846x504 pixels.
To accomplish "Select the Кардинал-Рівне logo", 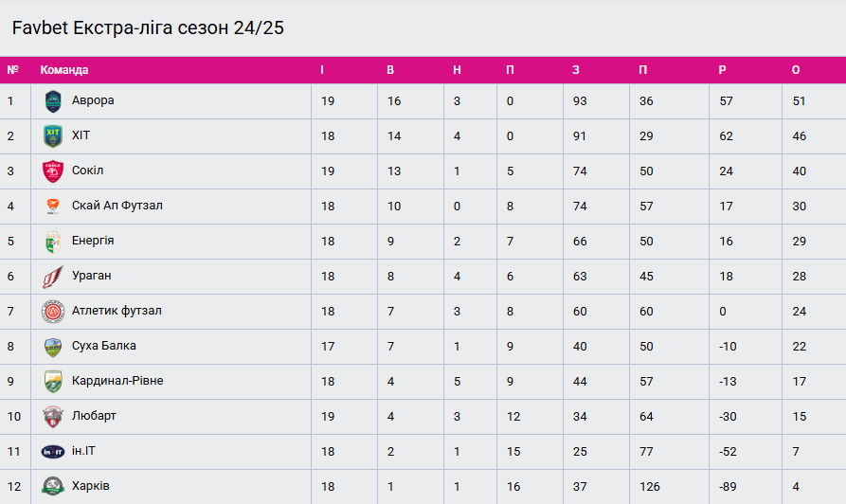I will click(53, 382).
